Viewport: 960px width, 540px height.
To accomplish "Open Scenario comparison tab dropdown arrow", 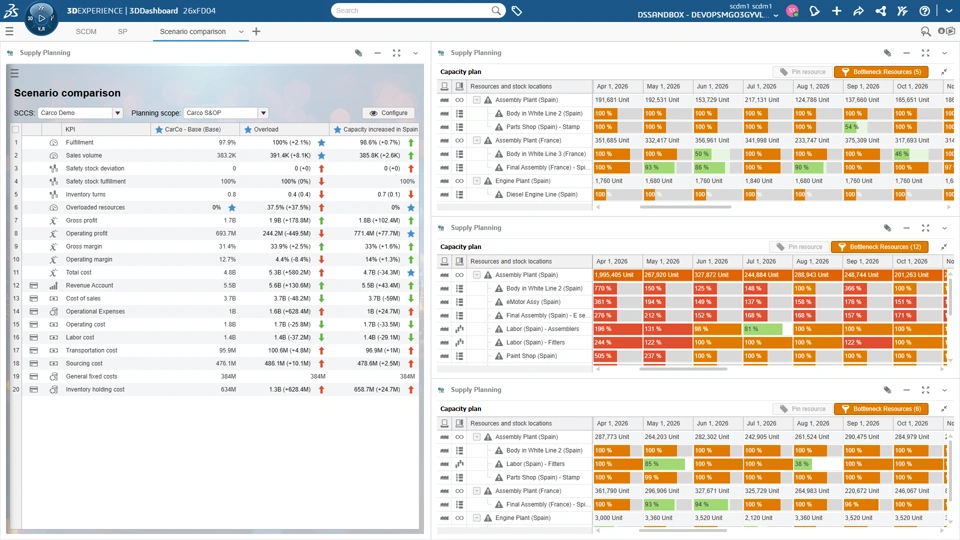I will pos(241,32).
